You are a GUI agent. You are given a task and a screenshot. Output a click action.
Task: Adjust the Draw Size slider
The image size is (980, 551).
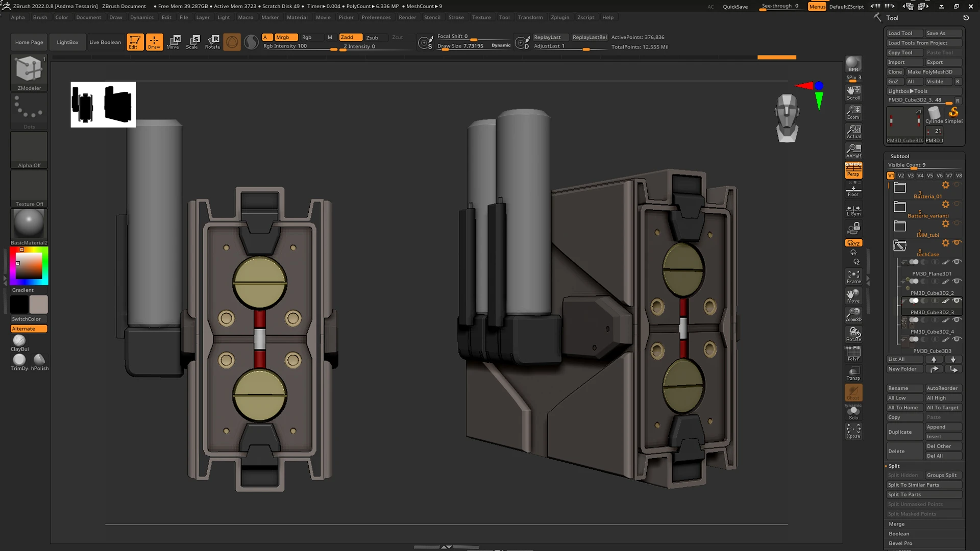click(474, 46)
